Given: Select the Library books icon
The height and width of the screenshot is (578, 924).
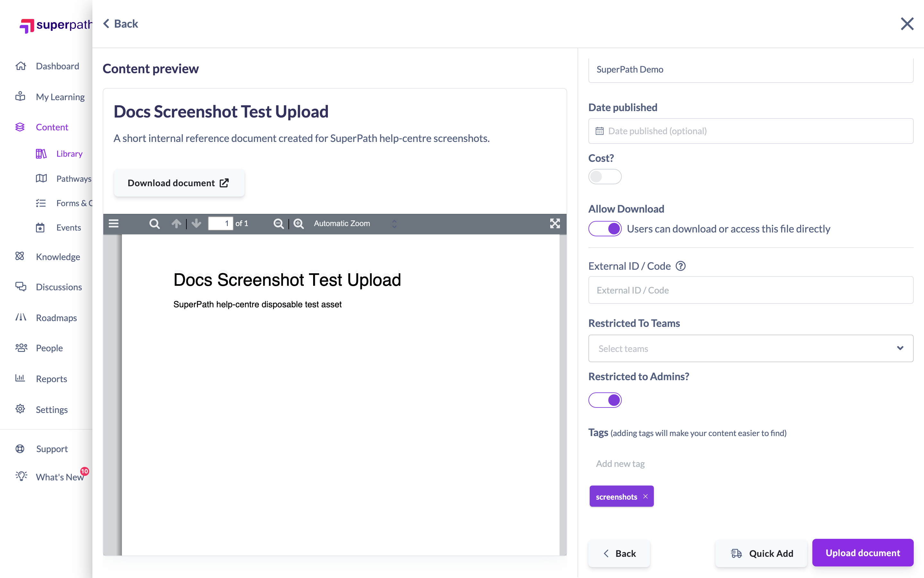Looking at the screenshot, I should click(41, 154).
